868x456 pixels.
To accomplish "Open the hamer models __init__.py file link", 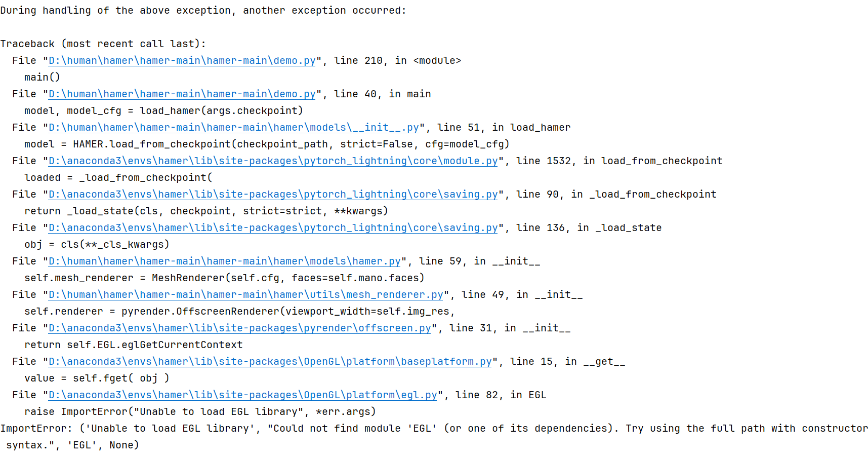I will click(234, 128).
